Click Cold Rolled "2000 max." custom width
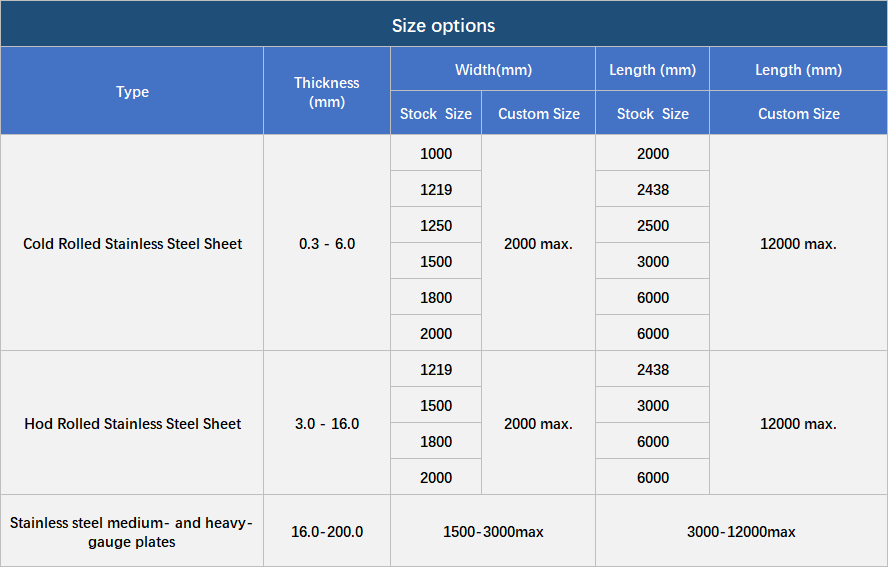888x567 pixels. (539, 243)
